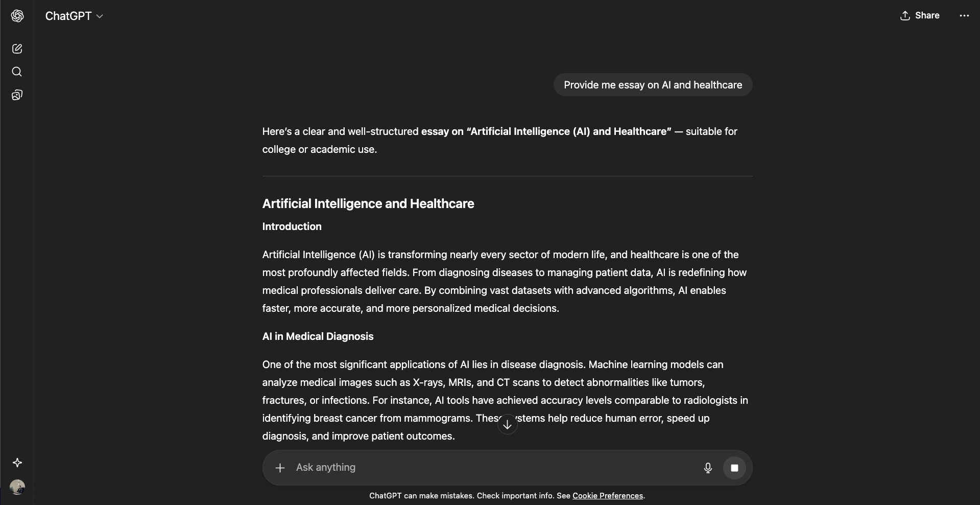Open the library images icon in sidebar
Image resolution: width=980 pixels, height=505 pixels.
click(17, 95)
